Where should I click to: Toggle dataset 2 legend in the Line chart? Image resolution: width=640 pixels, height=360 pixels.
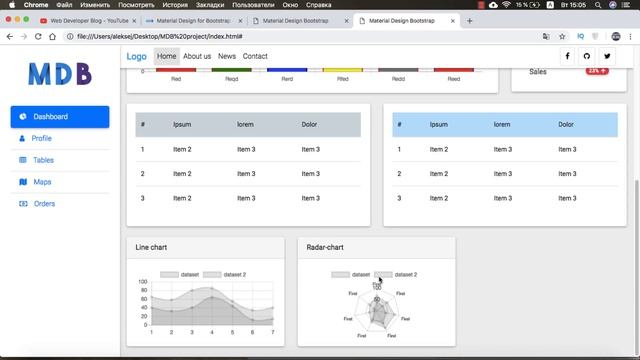224,275
